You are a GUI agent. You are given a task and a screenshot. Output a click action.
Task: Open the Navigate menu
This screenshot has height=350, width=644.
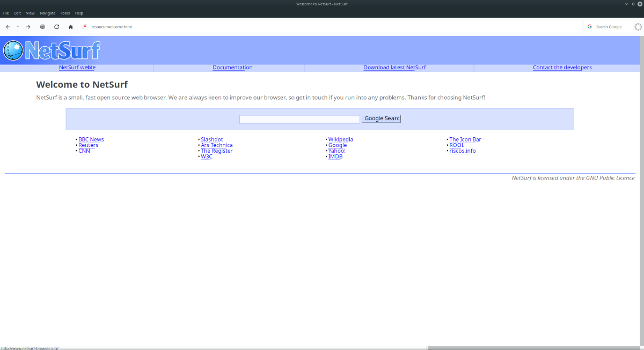tap(48, 13)
